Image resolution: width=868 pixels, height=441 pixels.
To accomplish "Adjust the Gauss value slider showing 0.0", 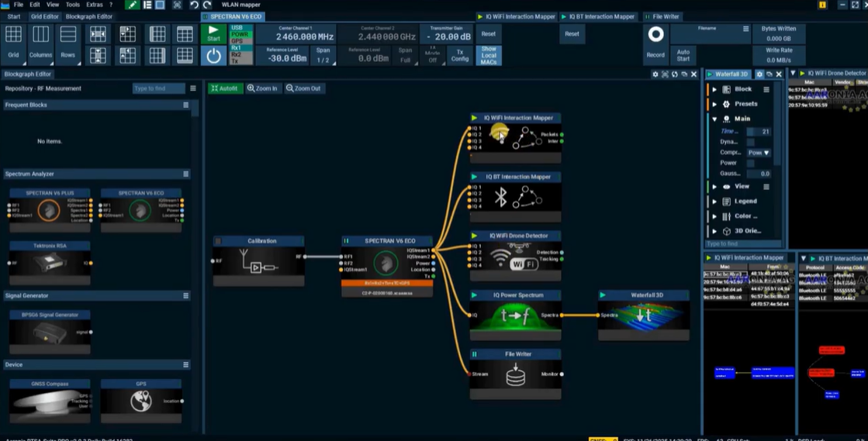I will pyautogui.click(x=759, y=174).
